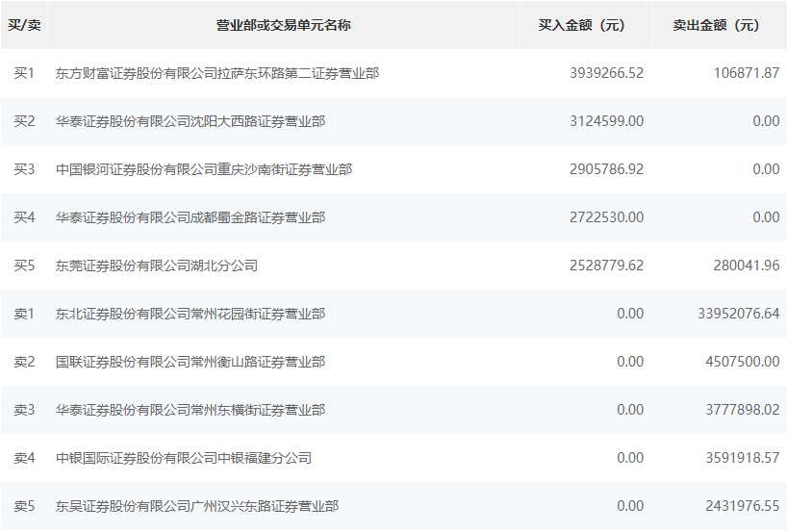Select the 卖3 row label
This screenshot has width=787, height=532.
(24, 410)
